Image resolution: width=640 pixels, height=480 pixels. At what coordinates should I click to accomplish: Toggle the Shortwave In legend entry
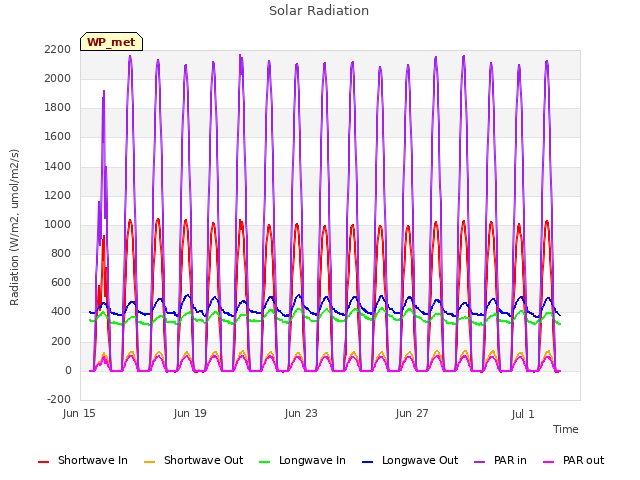[83, 460]
